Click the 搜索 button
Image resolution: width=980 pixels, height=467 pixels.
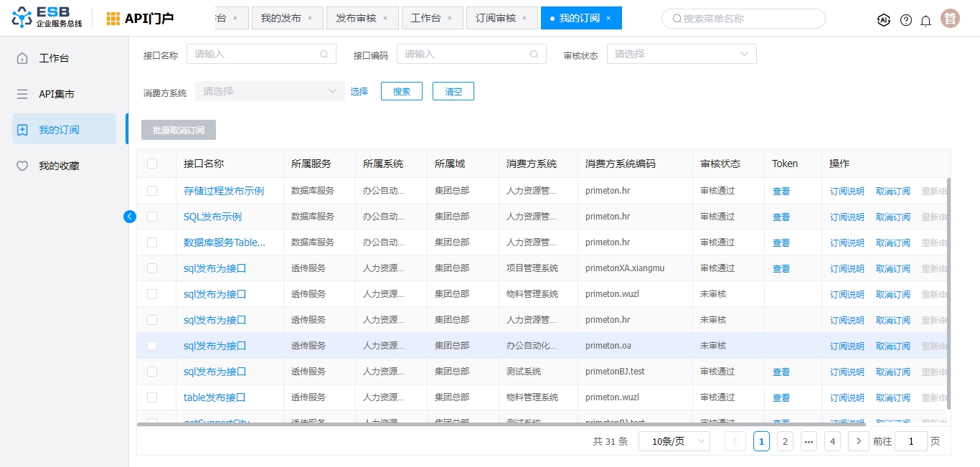click(401, 91)
